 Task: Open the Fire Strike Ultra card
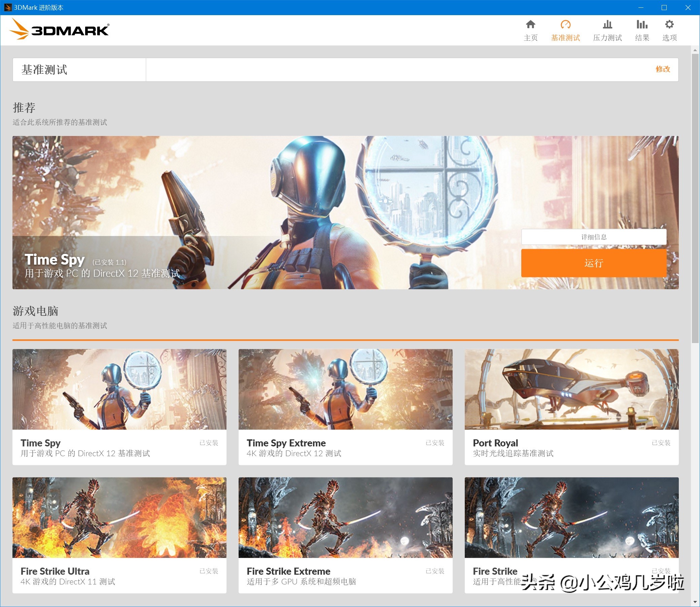coord(119,535)
